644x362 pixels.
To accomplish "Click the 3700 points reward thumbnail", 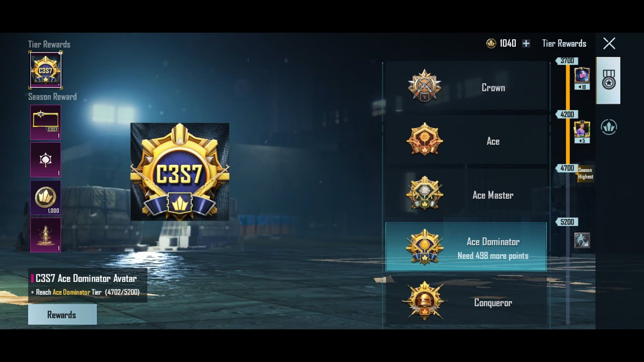I will 582,79.
